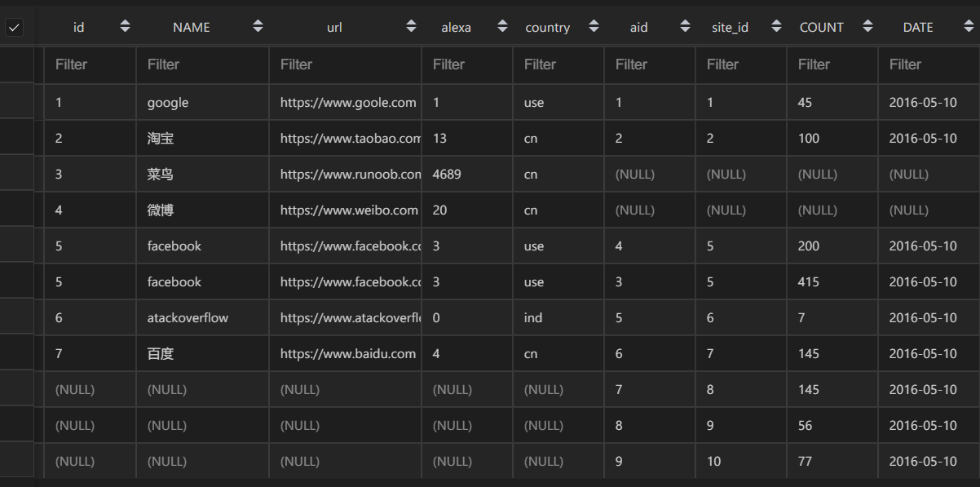Select the '微博' name cell

[202, 210]
